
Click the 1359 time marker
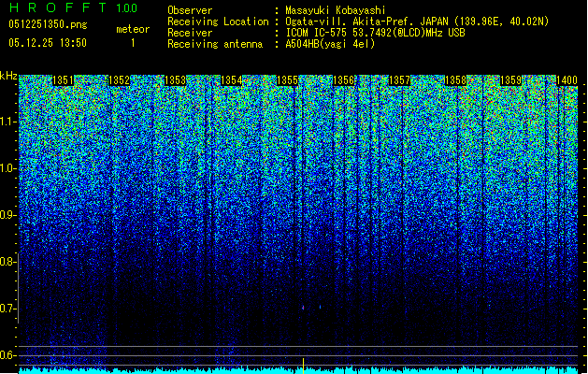click(x=511, y=80)
